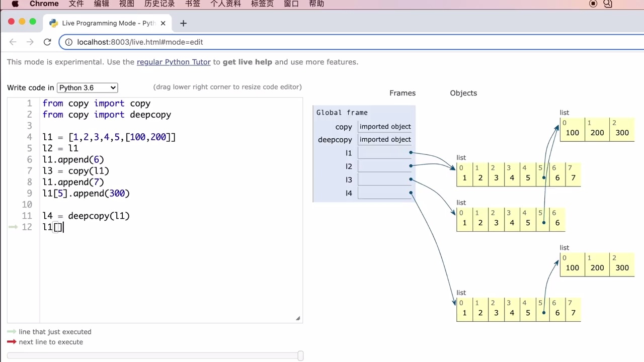644x362 pixels.
Task: Click the l4 variable pointer dot
Action: (411, 193)
